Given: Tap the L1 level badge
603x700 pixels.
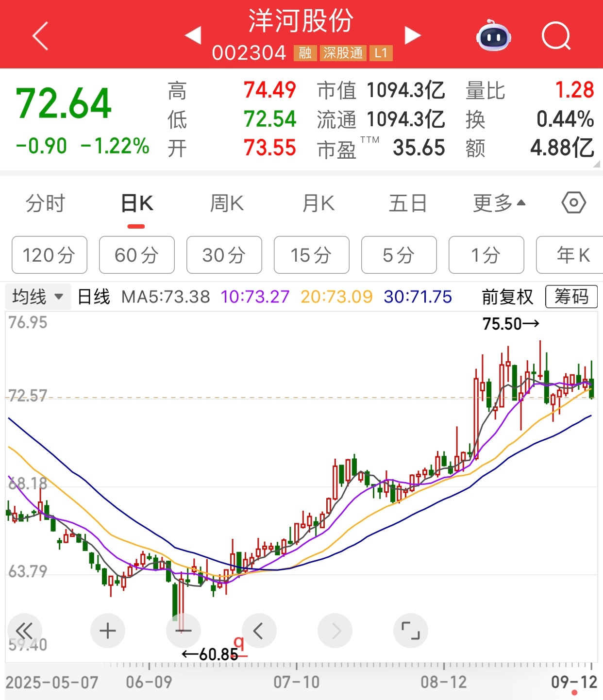Looking at the screenshot, I should click(x=381, y=53).
